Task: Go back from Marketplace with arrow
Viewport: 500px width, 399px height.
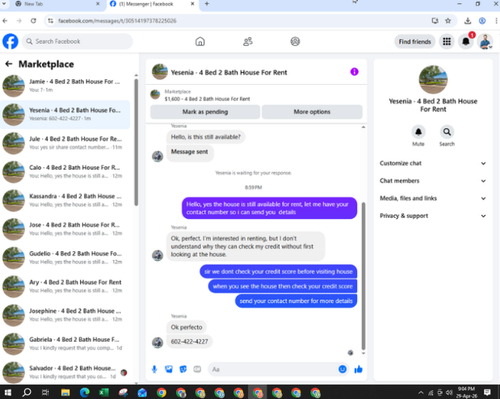Action: (x=9, y=64)
